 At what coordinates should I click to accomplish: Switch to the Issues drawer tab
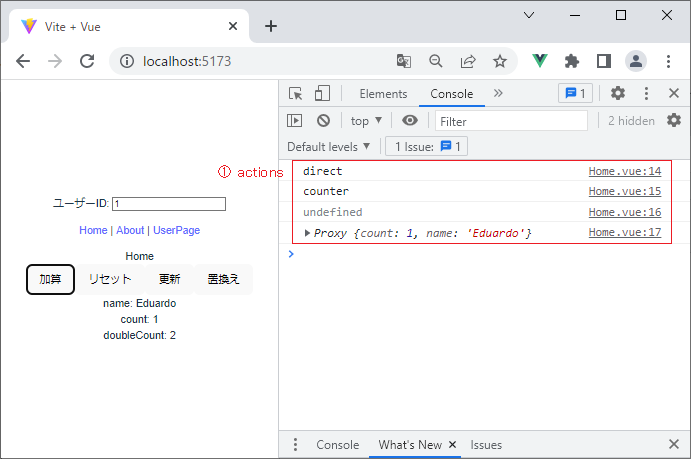point(486,445)
